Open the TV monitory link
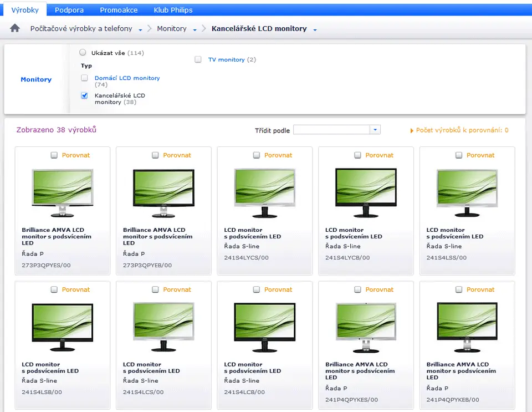The height and width of the screenshot is (412, 532). click(x=226, y=60)
